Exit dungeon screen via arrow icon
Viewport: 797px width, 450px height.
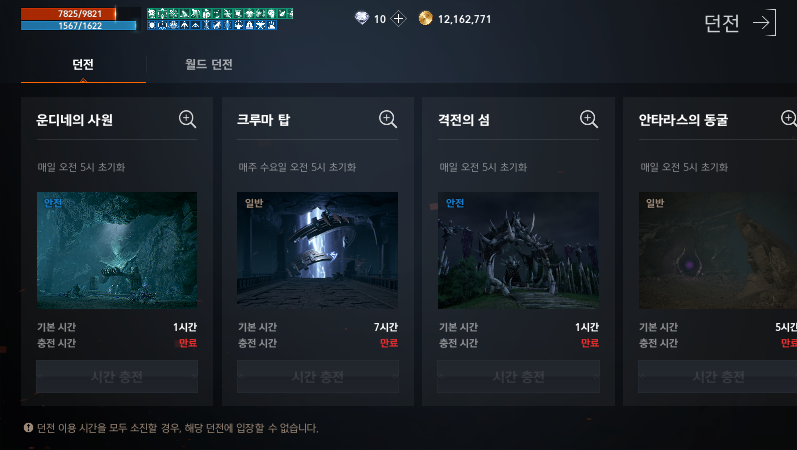point(765,22)
